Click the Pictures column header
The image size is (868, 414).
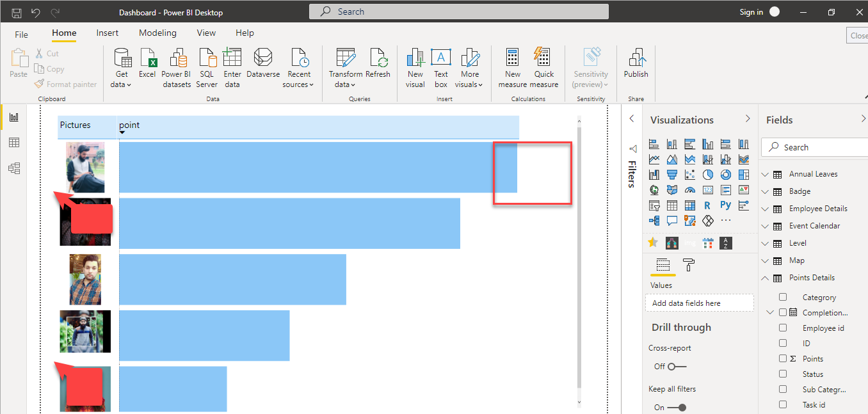click(x=88, y=127)
